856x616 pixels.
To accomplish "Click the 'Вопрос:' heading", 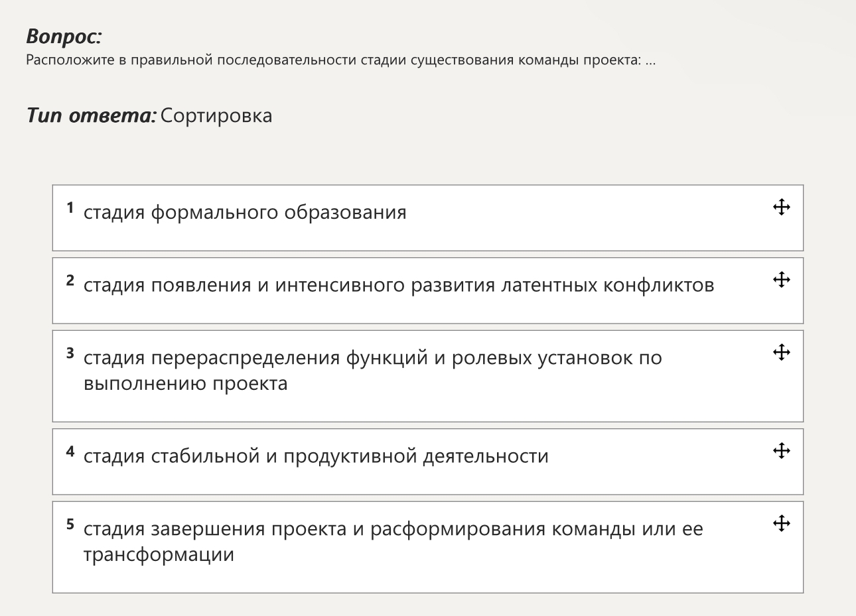I will coord(64,36).
